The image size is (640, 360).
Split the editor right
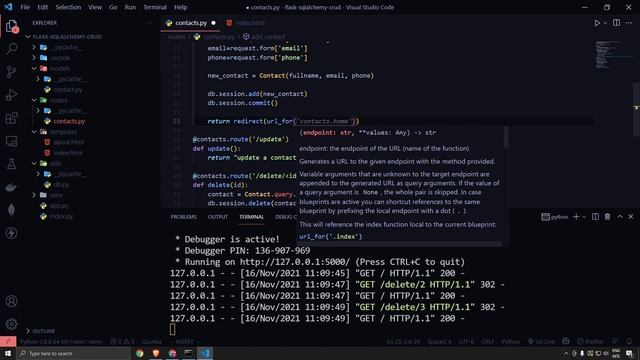[x=616, y=23]
